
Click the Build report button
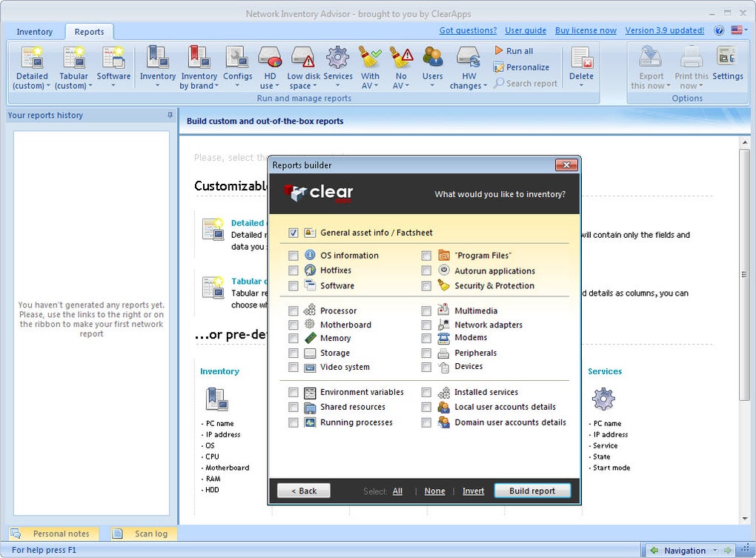[532, 491]
